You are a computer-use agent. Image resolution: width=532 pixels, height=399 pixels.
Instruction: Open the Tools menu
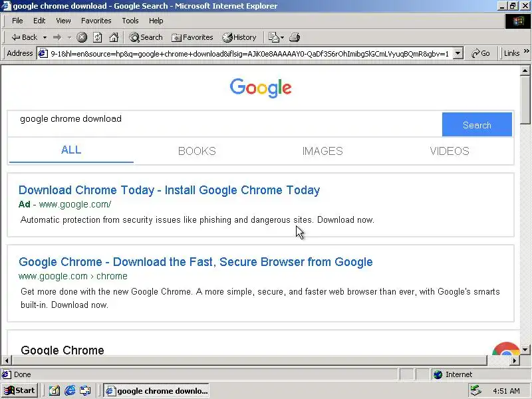click(130, 21)
